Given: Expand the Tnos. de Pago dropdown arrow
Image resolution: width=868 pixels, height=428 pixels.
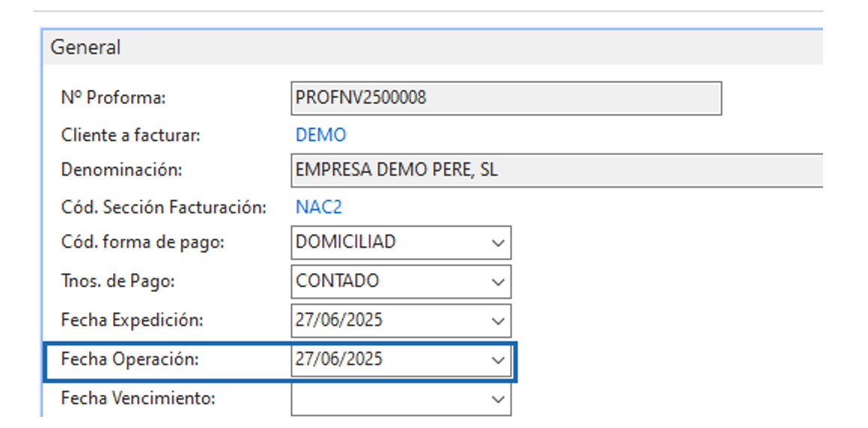Looking at the screenshot, I should click(x=497, y=282).
